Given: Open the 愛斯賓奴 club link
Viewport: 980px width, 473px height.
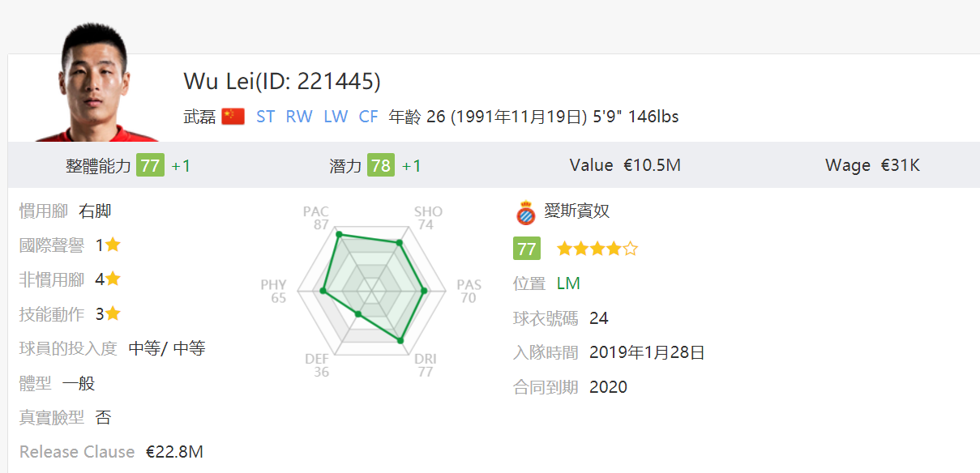Looking at the screenshot, I should tap(576, 211).
